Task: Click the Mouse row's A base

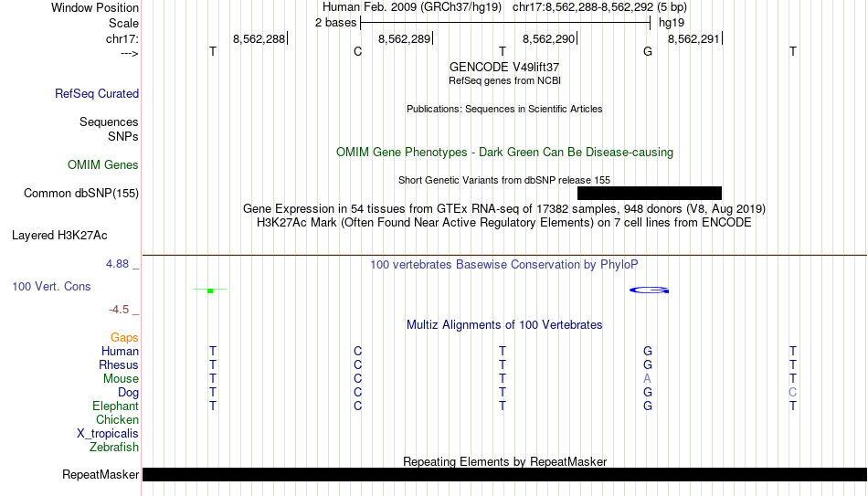Action: [647, 379]
